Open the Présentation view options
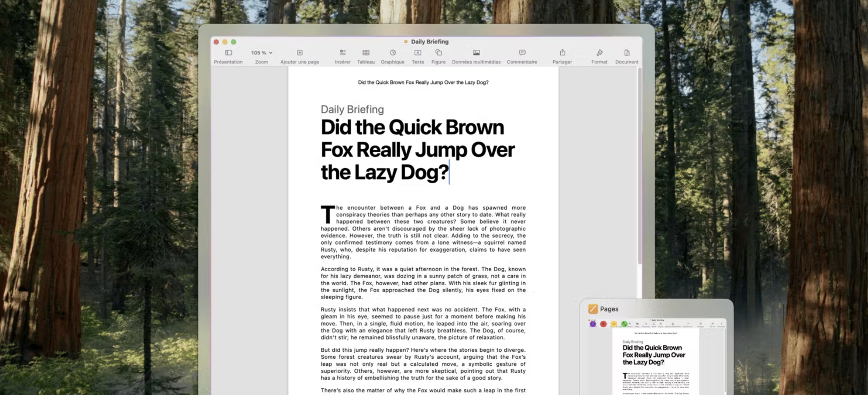 click(228, 56)
